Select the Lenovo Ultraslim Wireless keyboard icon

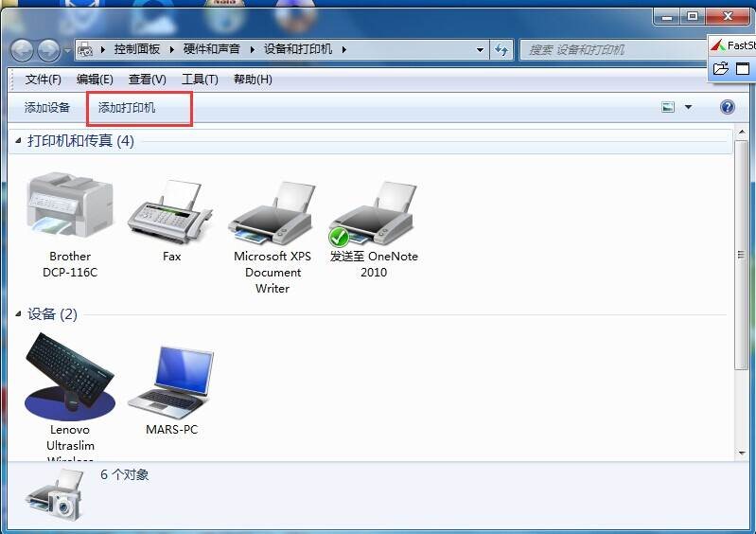point(70,376)
